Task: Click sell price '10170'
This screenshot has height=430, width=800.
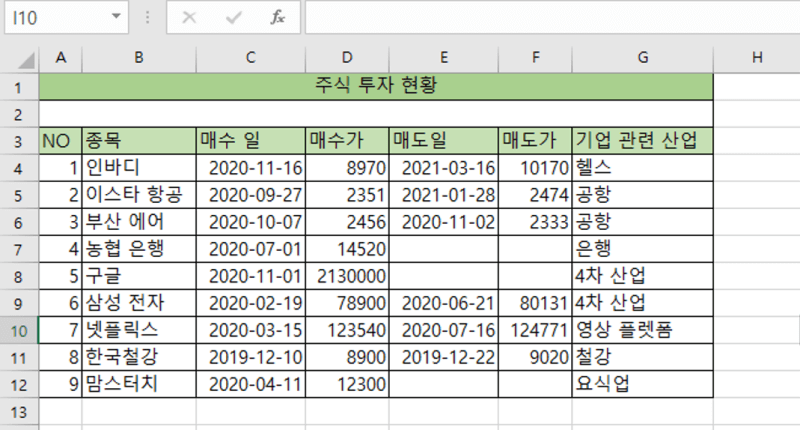Action: coord(535,168)
